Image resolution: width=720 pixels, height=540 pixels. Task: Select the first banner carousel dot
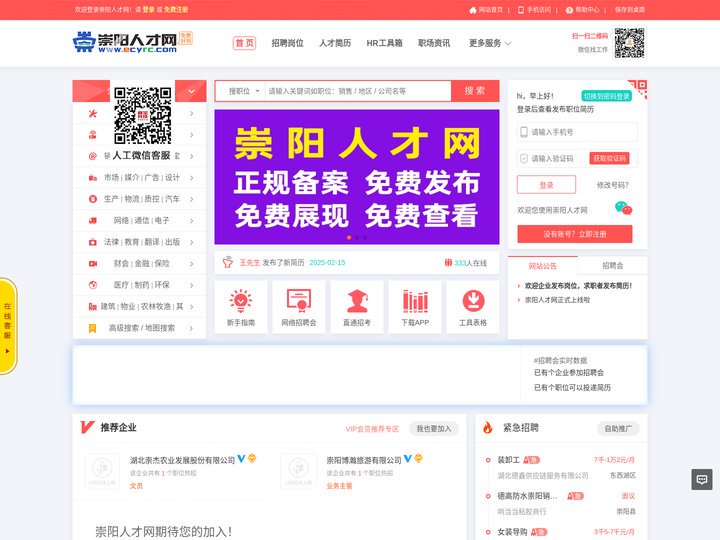coord(349,237)
